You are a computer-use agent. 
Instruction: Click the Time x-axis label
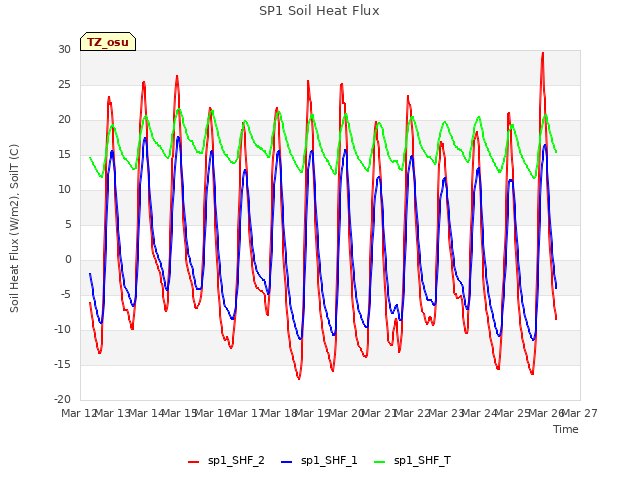566,429
